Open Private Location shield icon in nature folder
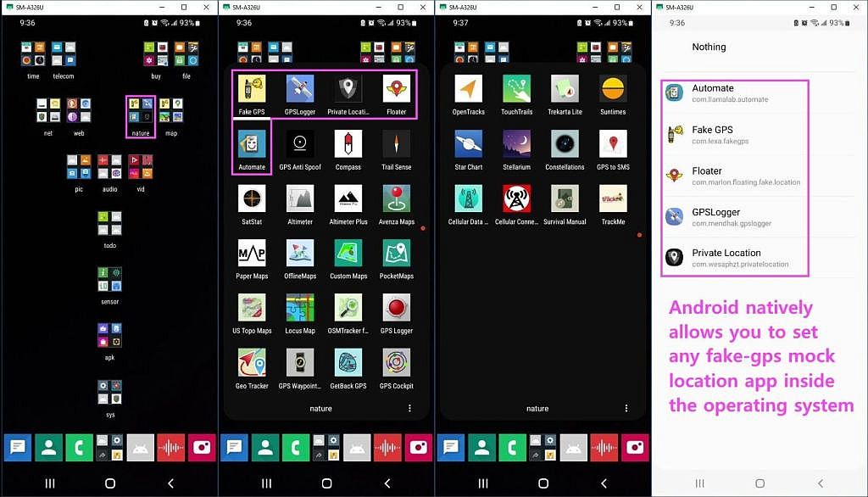The height and width of the screenshot is (497, 868). click(348, 89)
